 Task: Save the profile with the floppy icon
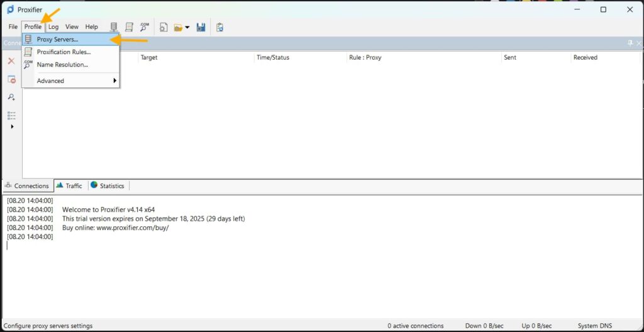pyautogui.click(x=201, y=28)
